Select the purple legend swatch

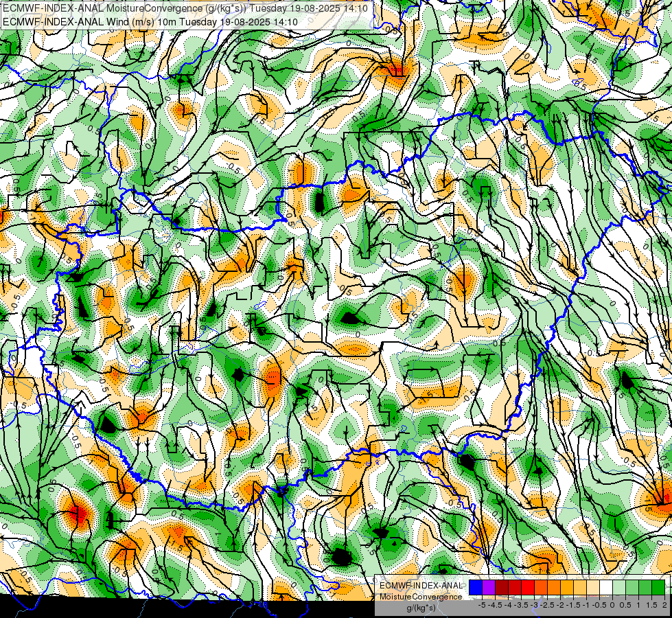[489, 587]
